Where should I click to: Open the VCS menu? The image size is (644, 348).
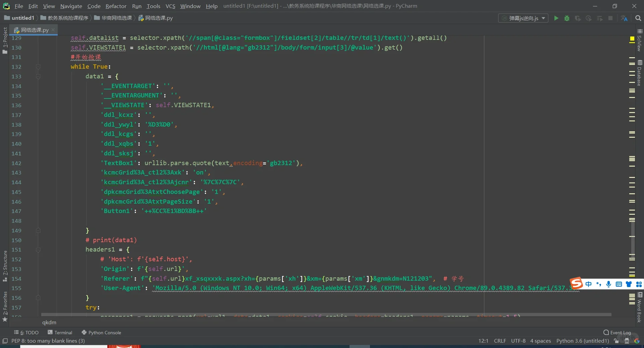point(170,6)
